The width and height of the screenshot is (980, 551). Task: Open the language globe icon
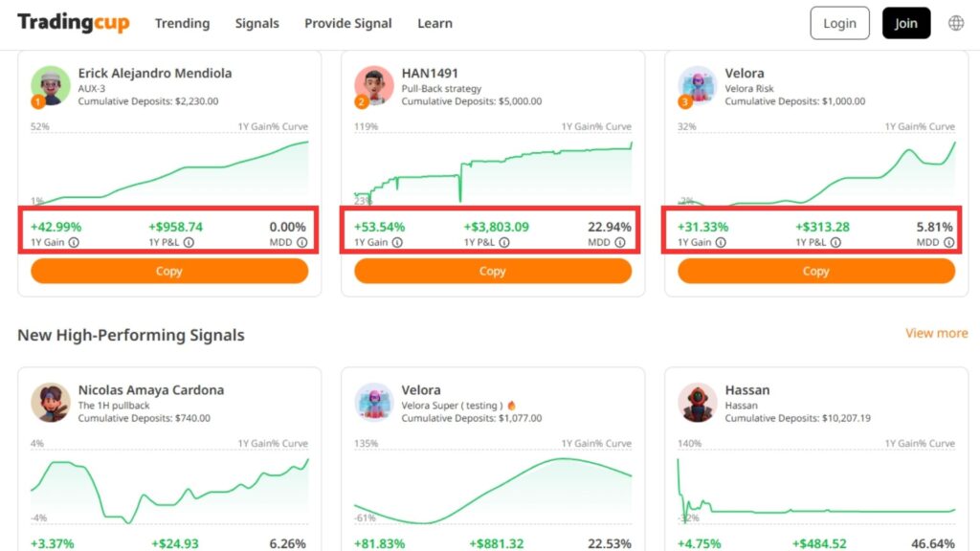point(956,23)
